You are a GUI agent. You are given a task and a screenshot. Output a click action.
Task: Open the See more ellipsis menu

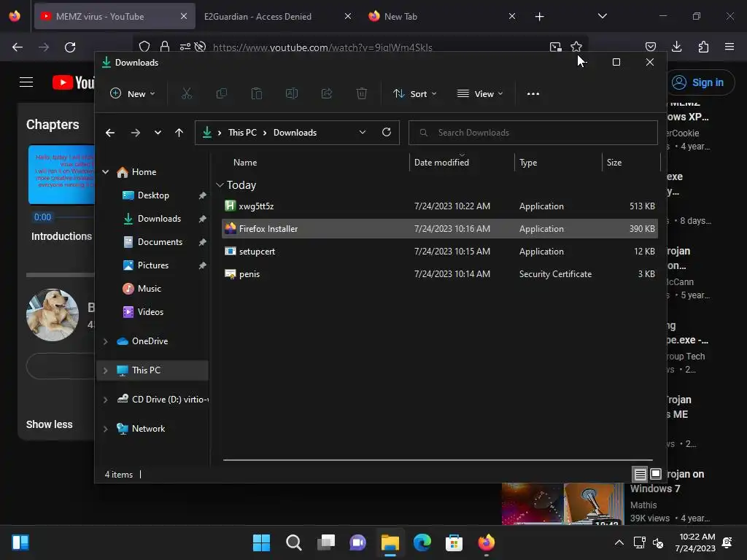(533, 94)
